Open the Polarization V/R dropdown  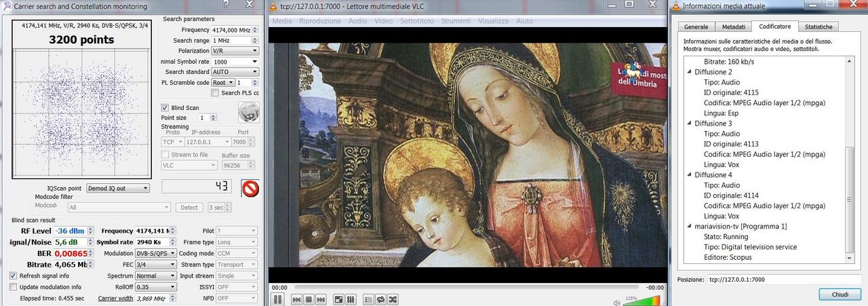pyautogui.click(x=235, y=51)
